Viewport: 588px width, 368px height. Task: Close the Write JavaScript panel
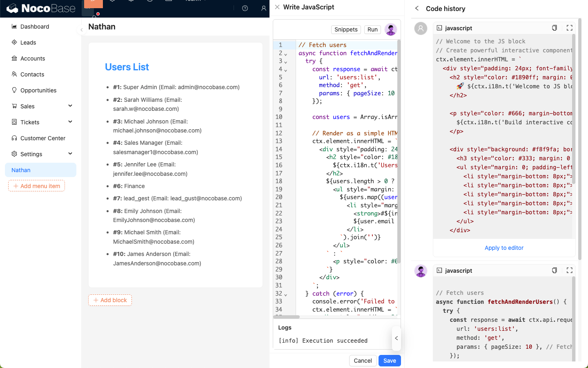pyautogui.click(x=277, y=7)
